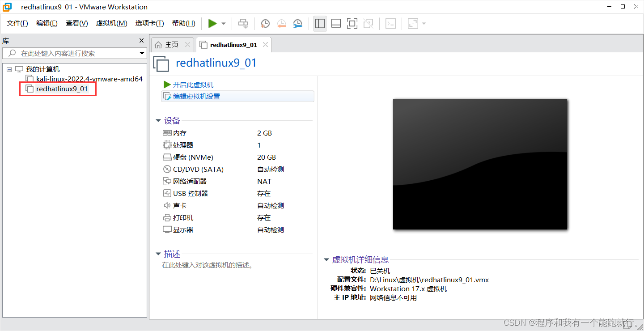Viewport: 644px width, 331px height.
Task: Open the snapshot manager wrench icon
Action: 297,23
